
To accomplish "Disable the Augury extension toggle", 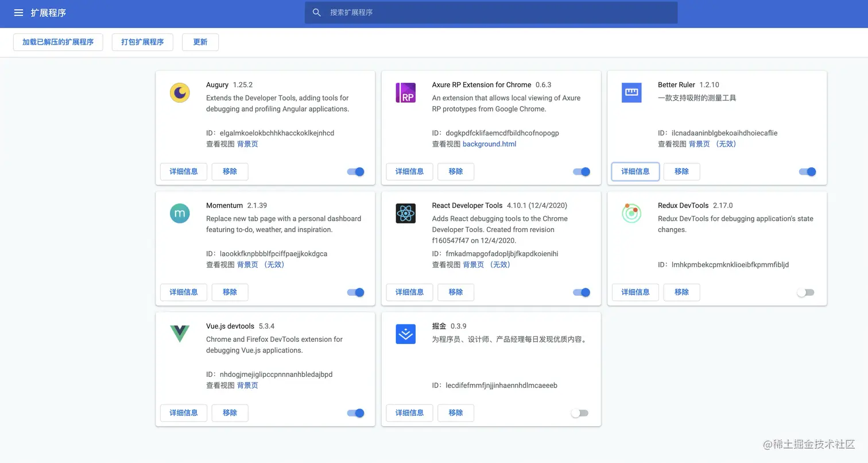I will click(356, 172).
